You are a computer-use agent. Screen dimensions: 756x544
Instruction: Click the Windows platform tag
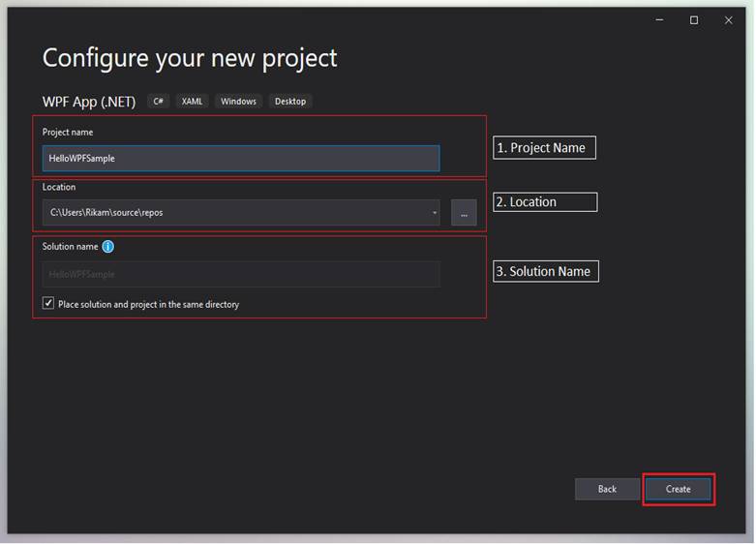click(238, 102)
